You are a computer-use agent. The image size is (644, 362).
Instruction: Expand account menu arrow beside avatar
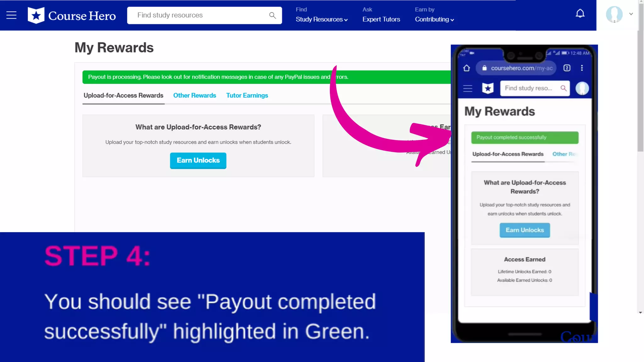pyautogui.click(x=631, y=14)
